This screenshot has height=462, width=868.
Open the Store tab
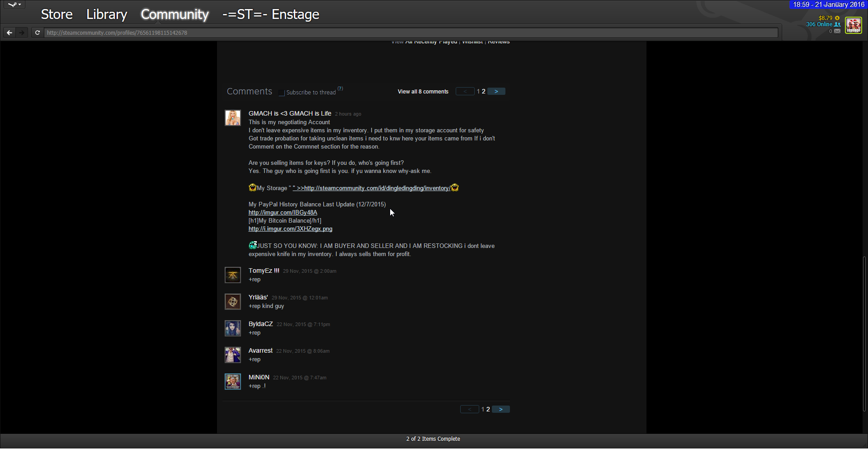[57, 14]
